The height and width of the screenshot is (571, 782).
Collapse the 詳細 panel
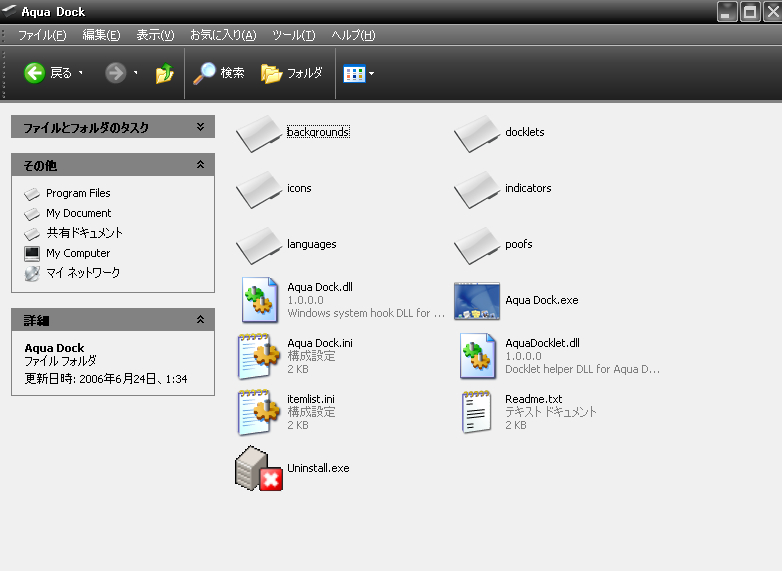click(200, 319)
